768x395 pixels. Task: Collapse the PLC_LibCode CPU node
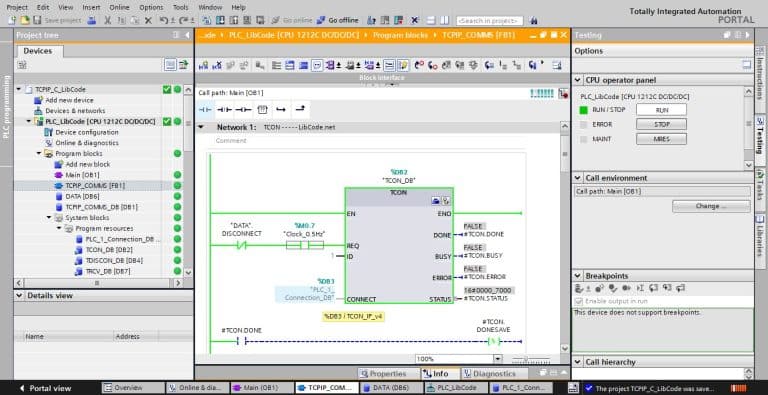coord(29,122)
